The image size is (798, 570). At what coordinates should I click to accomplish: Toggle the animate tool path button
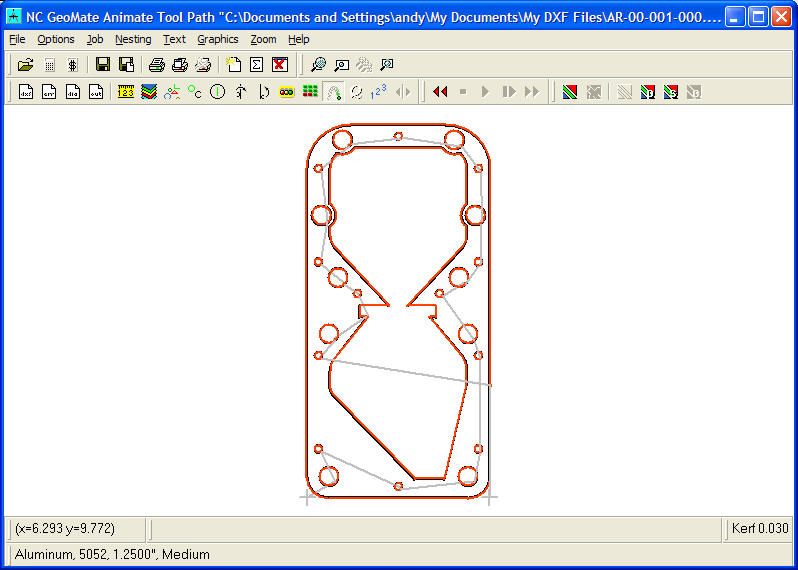(334, 92)
